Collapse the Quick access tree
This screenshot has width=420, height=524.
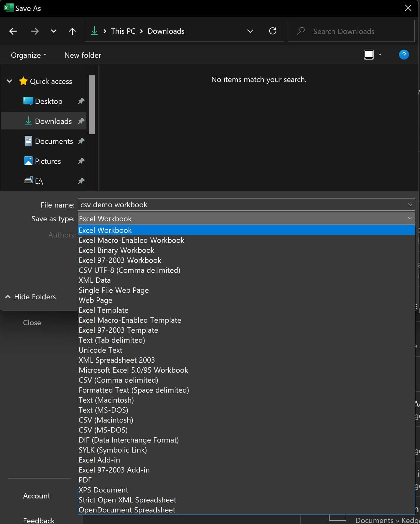pos(9,81)
